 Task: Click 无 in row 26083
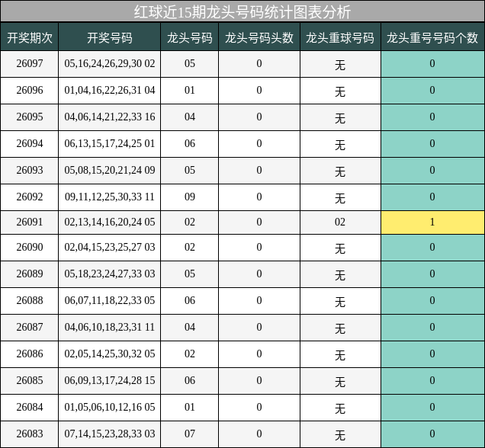click(340, 435)
